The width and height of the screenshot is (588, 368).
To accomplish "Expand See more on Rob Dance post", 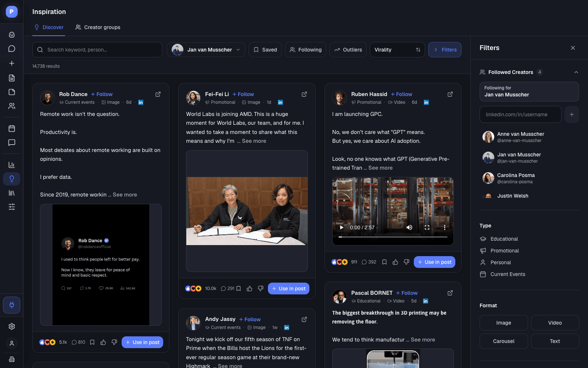I will [125, 195].
